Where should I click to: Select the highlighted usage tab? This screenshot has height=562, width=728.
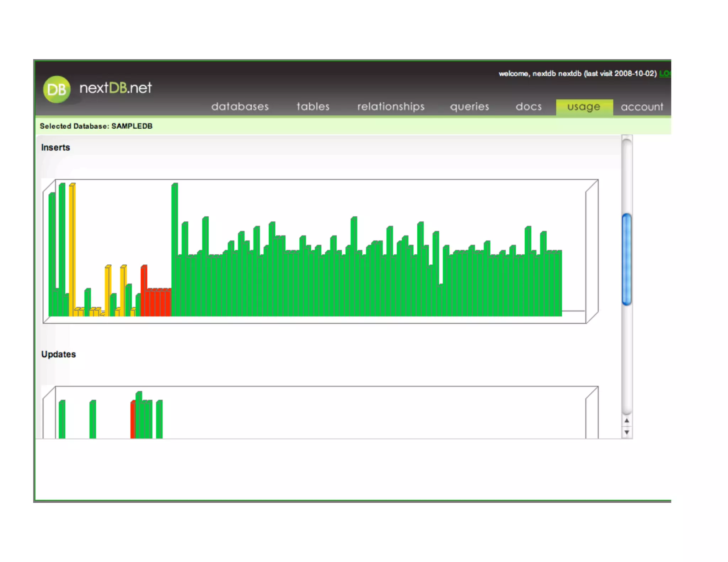[x=584, y=107]
